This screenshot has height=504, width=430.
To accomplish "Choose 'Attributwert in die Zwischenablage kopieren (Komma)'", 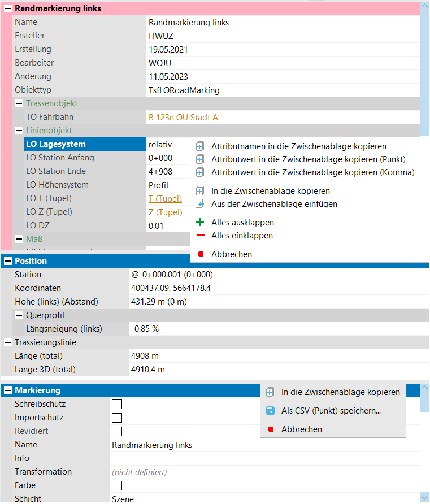I will (x=313, y=172).
